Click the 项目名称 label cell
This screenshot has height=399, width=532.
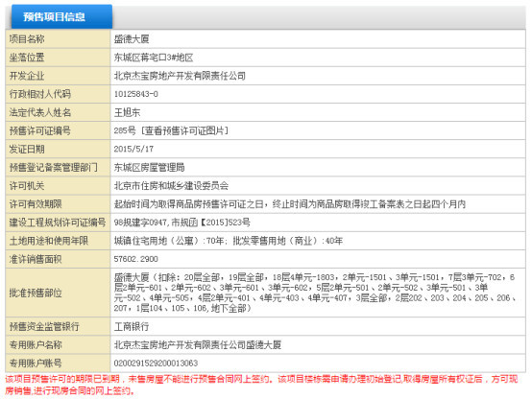click(x=58, y=39)
